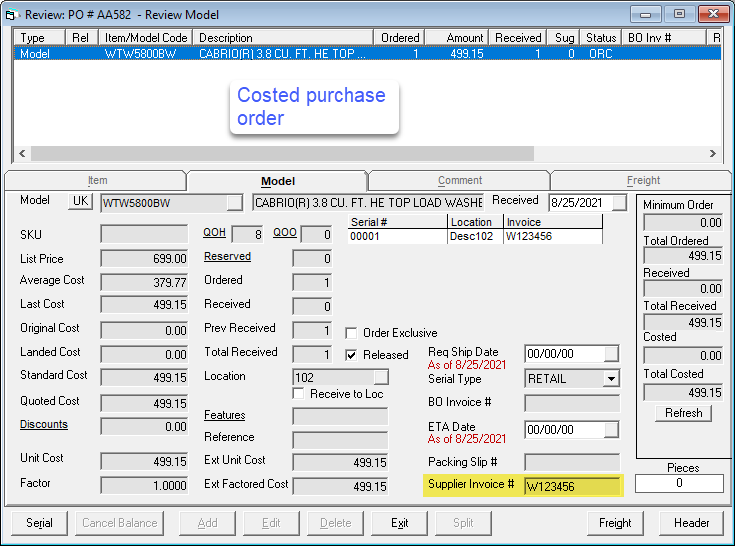Click the Status column header
735x546 pixels.
click(x=601, y=37)
